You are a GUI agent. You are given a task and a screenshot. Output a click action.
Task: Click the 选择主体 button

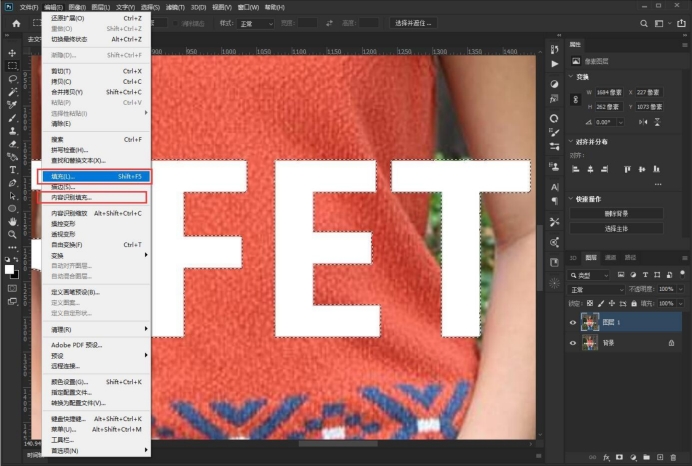(616, 229)
